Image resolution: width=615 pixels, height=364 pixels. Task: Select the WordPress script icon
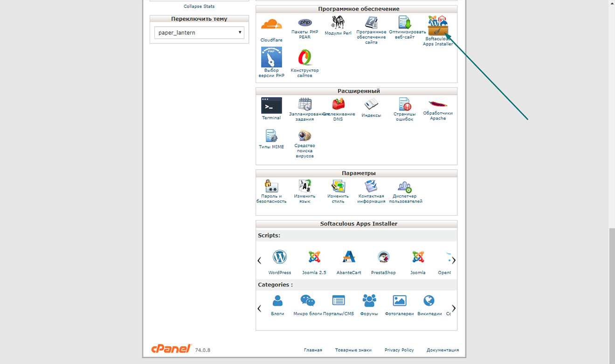coord(280,257)
